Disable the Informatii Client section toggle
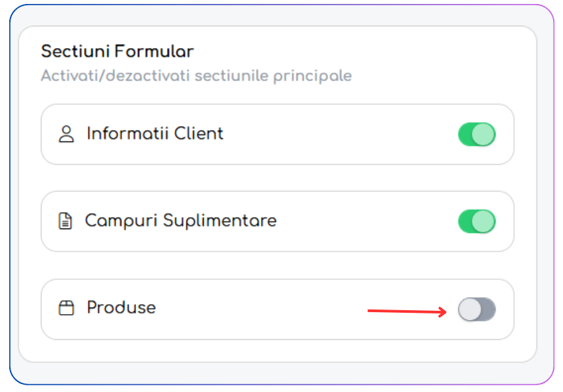Viewport: 563px width, 392px height. click(x=477, y=134)
